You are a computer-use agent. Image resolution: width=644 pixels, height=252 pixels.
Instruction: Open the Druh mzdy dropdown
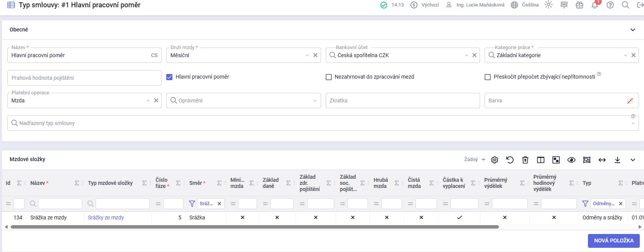click(307, 56)
